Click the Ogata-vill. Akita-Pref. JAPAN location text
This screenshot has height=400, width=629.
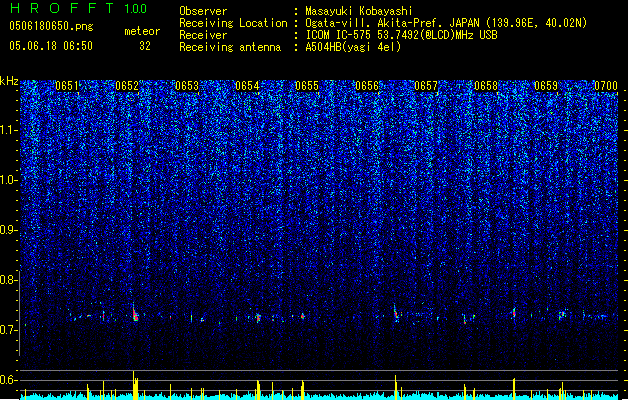tap(446, 23)
